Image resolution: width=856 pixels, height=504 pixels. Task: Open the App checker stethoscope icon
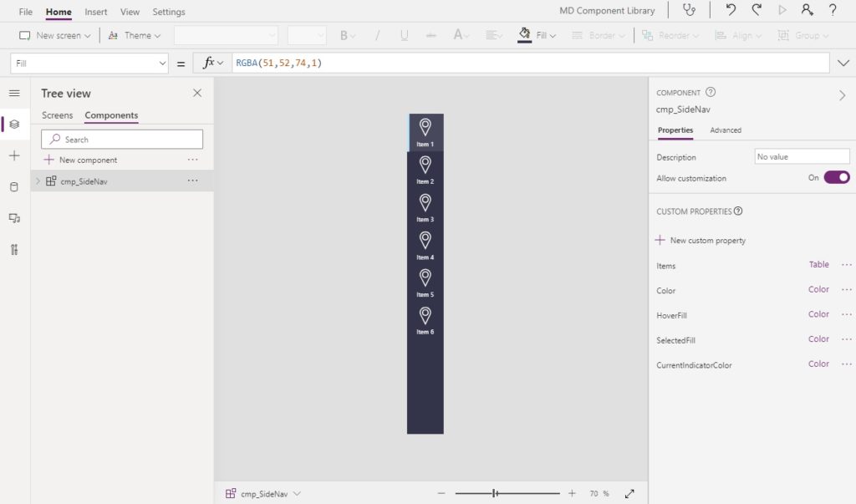690,10
